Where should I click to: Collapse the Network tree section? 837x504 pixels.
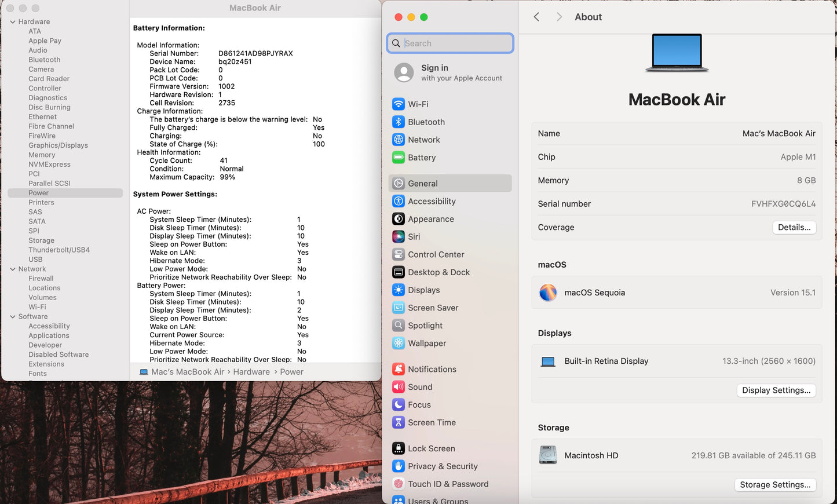13,269
